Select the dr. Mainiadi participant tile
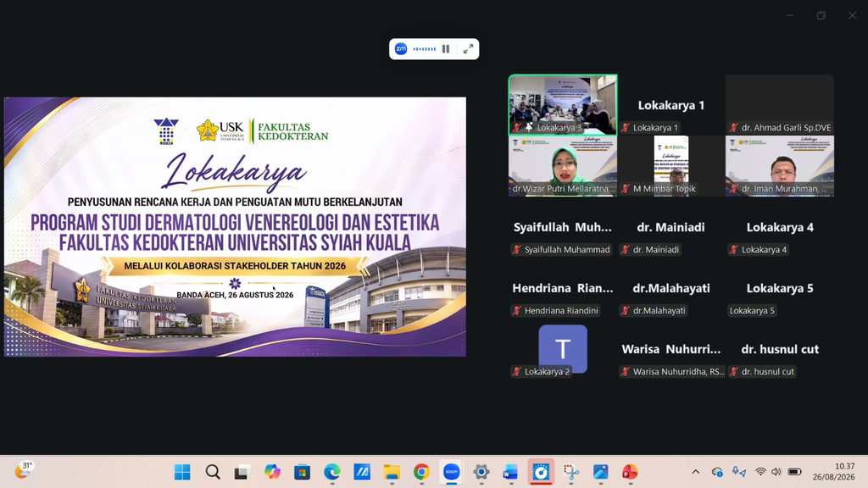The height and width of the screenshot is (488, 868). coord(671,227)
